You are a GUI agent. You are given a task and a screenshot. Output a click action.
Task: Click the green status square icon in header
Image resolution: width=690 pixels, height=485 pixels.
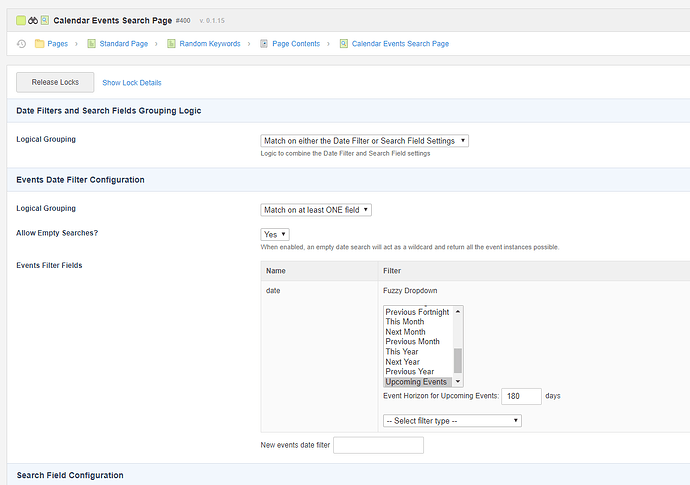pos(21,19)
